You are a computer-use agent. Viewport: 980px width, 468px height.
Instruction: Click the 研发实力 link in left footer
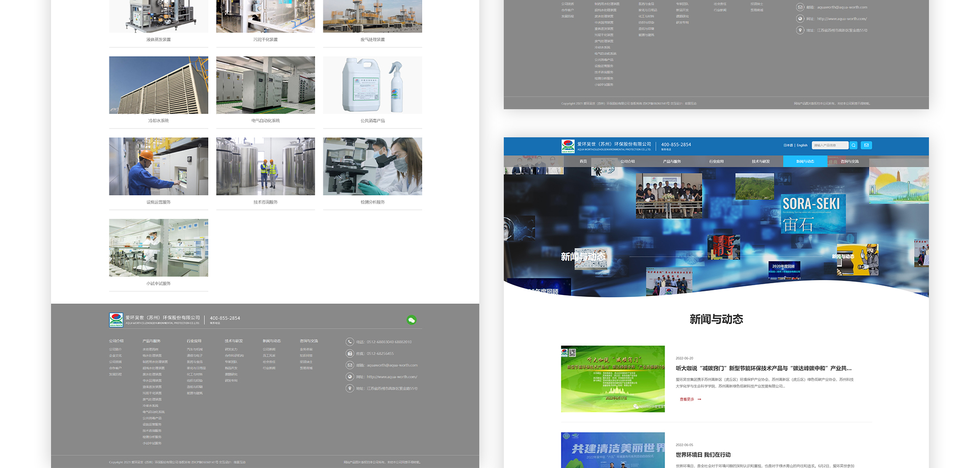coord(231,350)
